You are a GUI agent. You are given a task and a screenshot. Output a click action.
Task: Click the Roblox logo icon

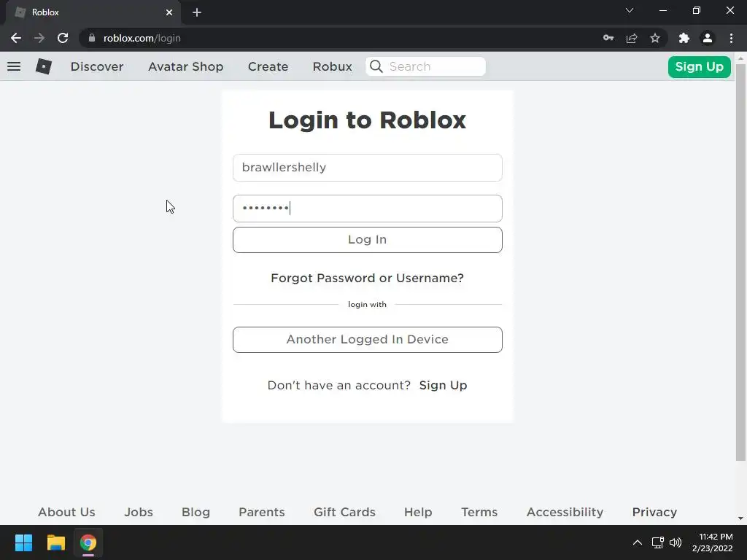[43, 66]
